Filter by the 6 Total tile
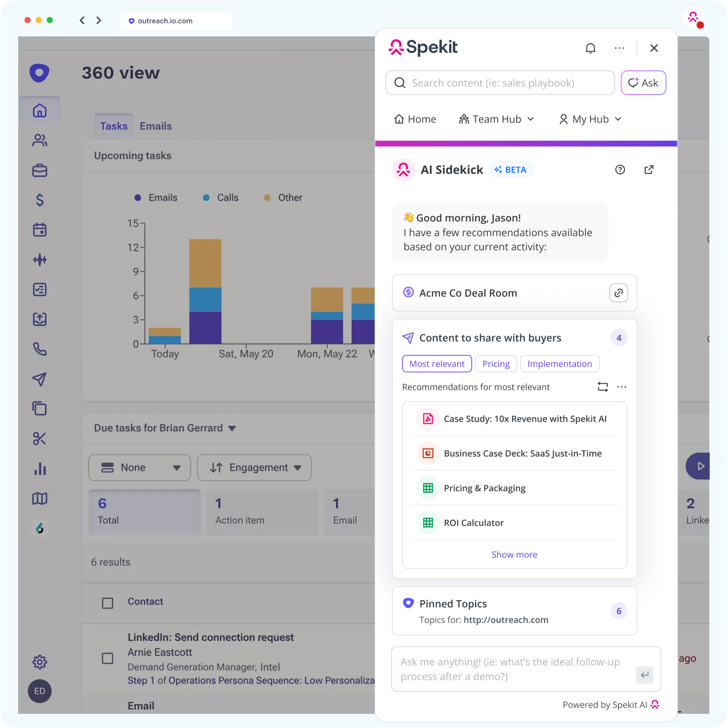The image size is (728, 728). 145,512
